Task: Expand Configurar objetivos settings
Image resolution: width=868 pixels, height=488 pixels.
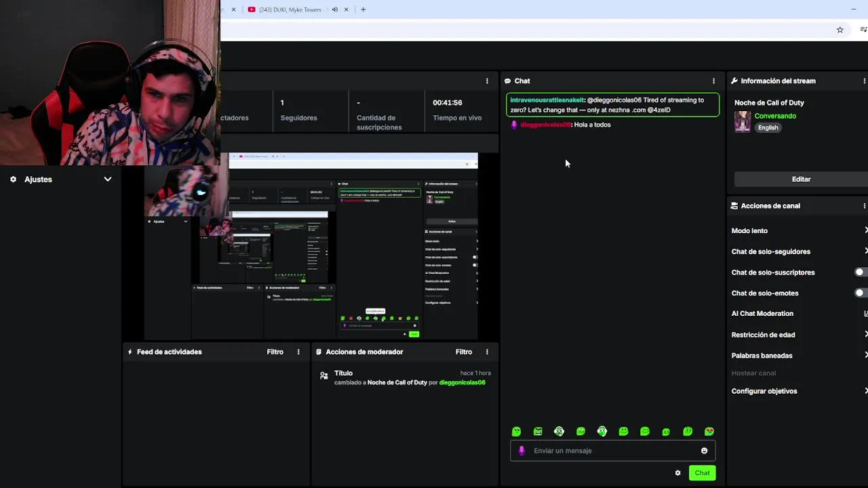Action: pyautogui.click(x=866, y=391)
